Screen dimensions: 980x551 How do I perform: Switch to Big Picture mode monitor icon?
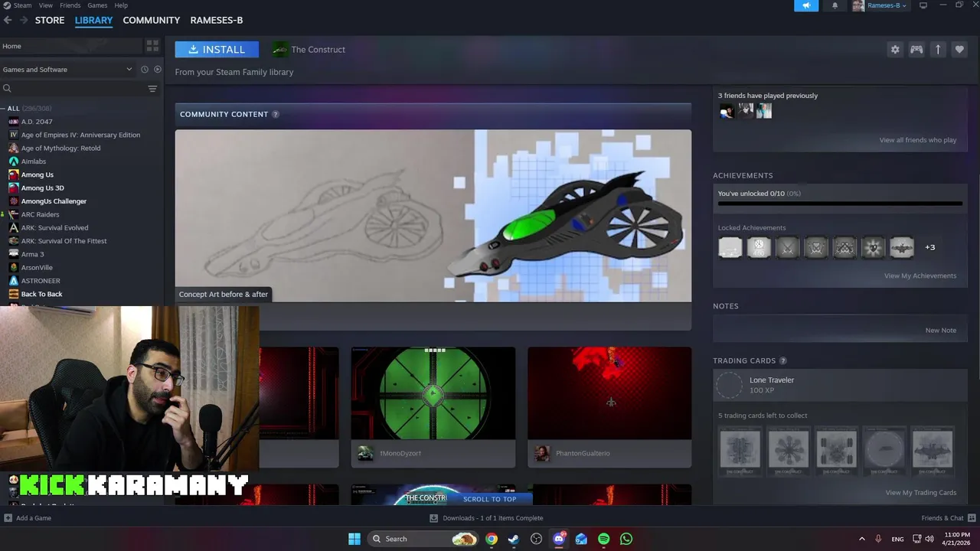[x=923, y=5]
